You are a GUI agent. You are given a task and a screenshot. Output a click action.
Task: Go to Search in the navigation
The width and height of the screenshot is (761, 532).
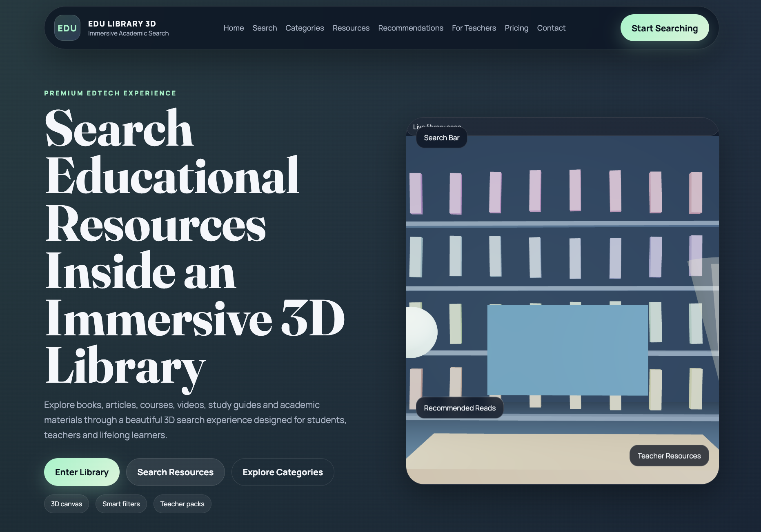(265, 28)
